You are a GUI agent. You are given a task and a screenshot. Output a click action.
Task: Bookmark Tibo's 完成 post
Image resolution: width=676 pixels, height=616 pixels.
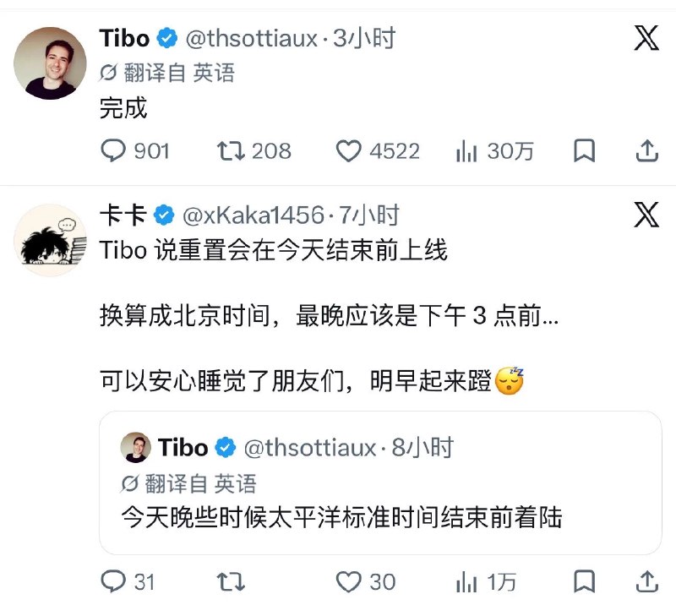click(584, 150)
